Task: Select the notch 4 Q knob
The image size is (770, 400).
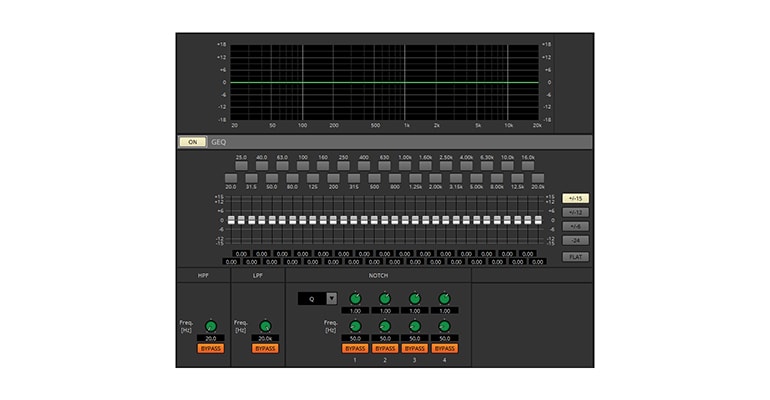Action: click(444, 298)
